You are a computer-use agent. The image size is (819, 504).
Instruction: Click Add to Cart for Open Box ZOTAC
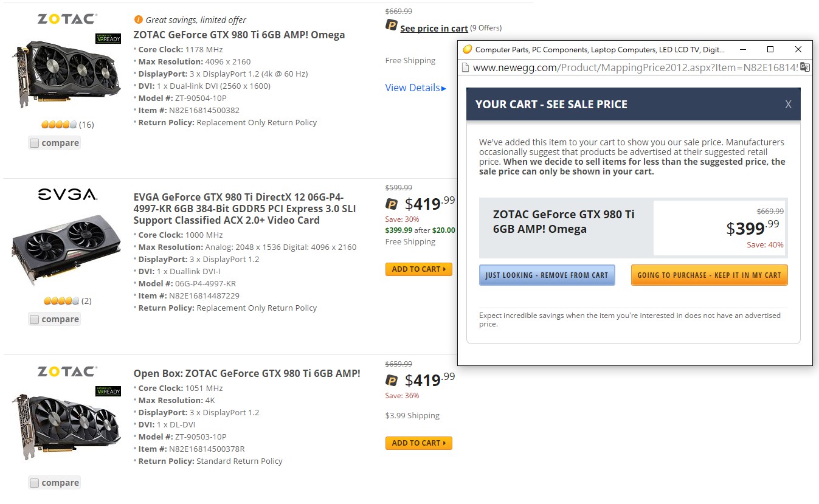tap(418, 443)
